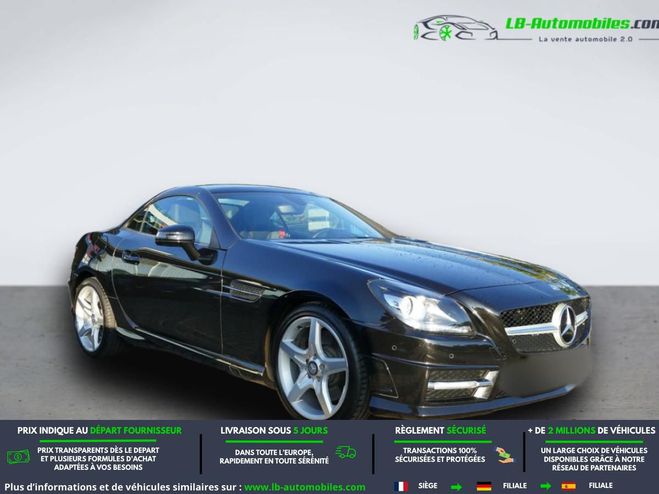Click the green arrow before Spanish flag
This screenshot has height=494, width=659.
[x=546, y=487]
